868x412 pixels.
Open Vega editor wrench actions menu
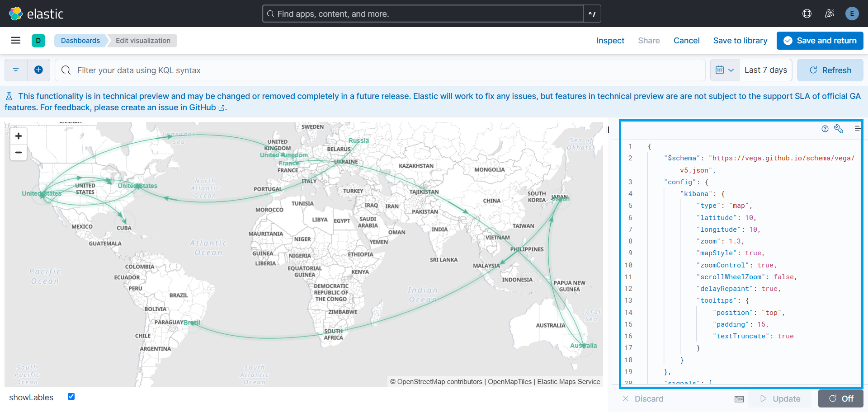(839, 129)
